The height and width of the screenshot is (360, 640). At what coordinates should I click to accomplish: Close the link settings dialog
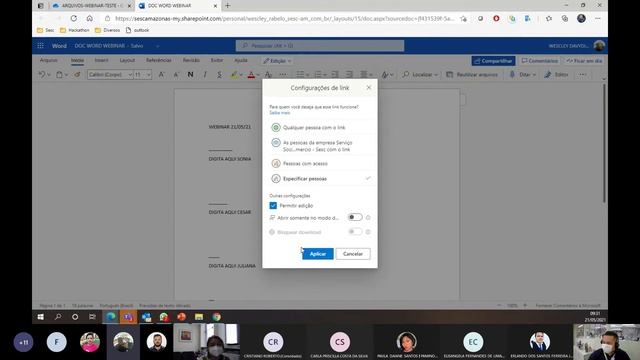[369, 87]
